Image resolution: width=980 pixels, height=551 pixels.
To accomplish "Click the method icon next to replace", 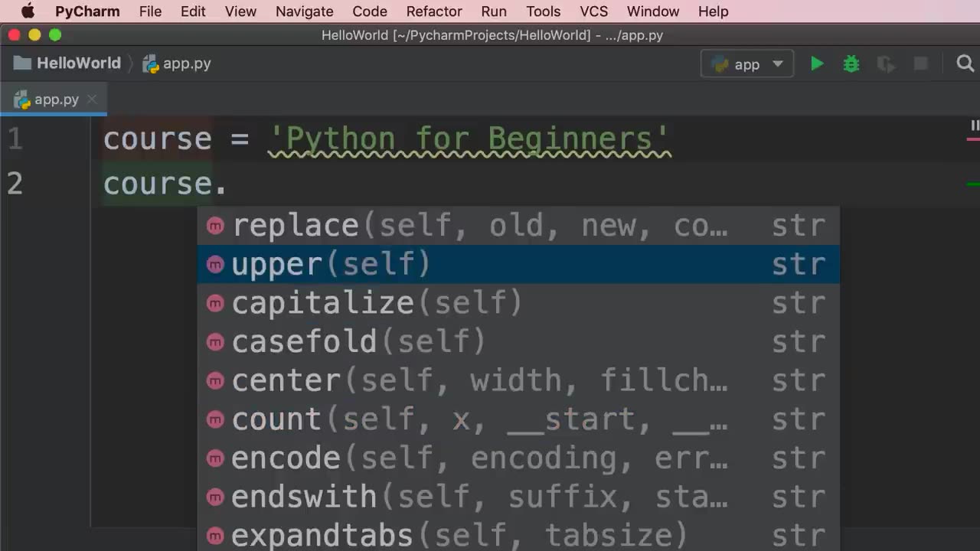I will (215, 226).
